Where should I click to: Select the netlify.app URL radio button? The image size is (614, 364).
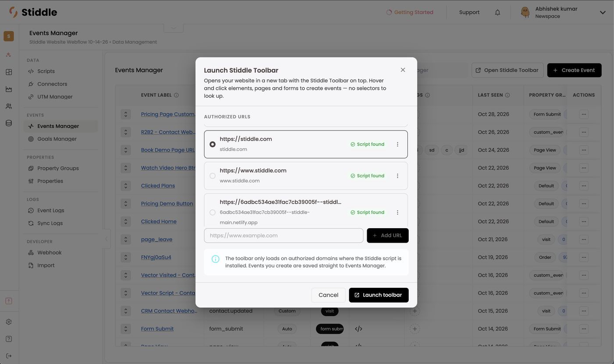[x=212, y=212]
